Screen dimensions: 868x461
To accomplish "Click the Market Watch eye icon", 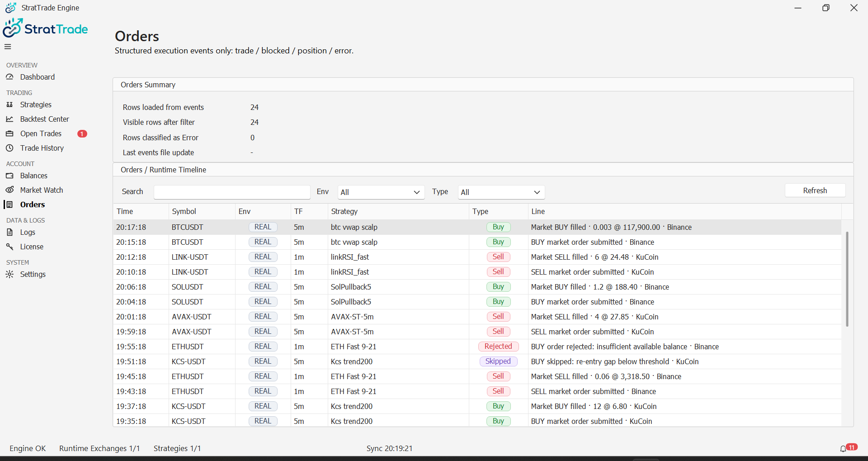I will (9, 190).
